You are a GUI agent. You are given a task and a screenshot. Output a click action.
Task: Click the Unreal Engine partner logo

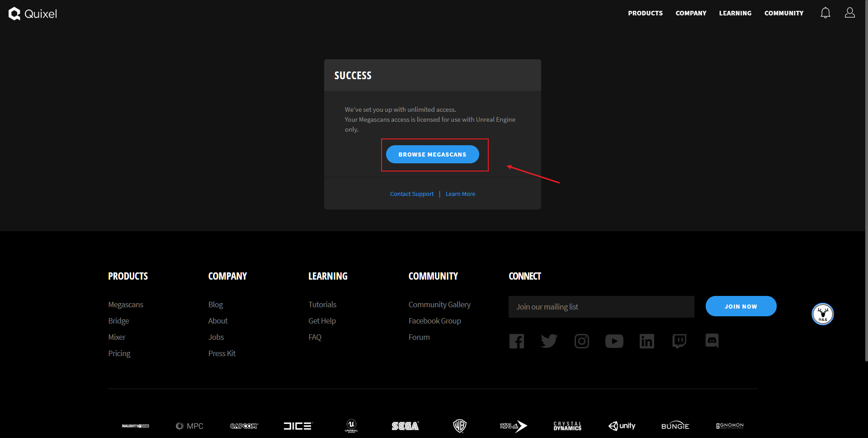coord(351,426)
